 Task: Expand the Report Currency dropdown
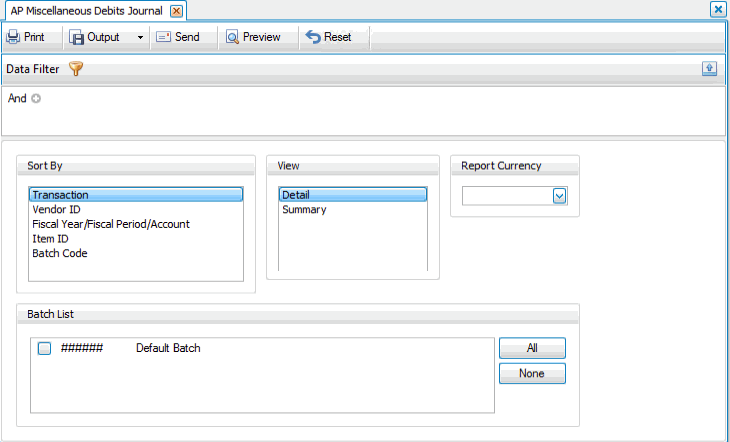click(560, 196)
